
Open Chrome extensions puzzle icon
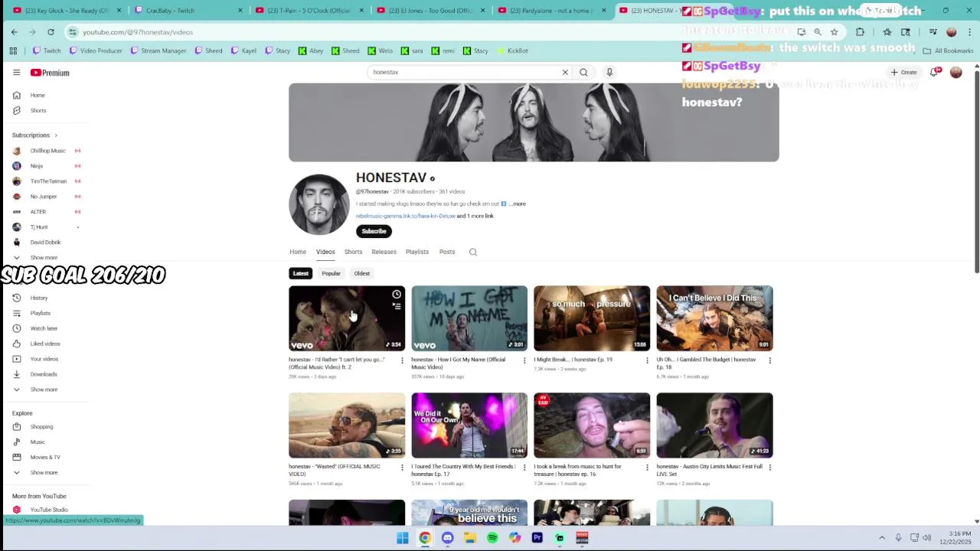pos(860,32)
